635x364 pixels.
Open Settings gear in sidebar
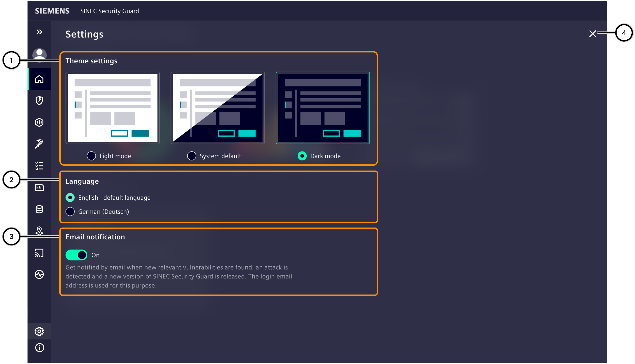[x=39, y=331]
